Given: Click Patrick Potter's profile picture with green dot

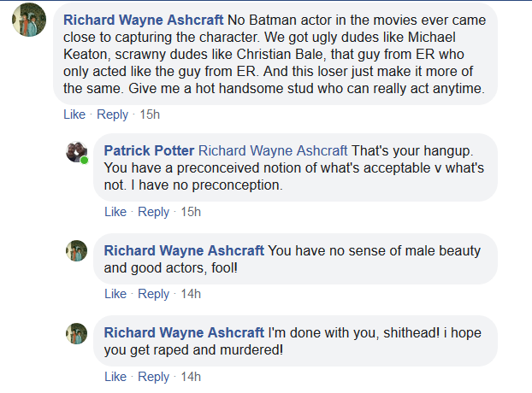Looking at the screenshot, I should [x=77, y=152].
